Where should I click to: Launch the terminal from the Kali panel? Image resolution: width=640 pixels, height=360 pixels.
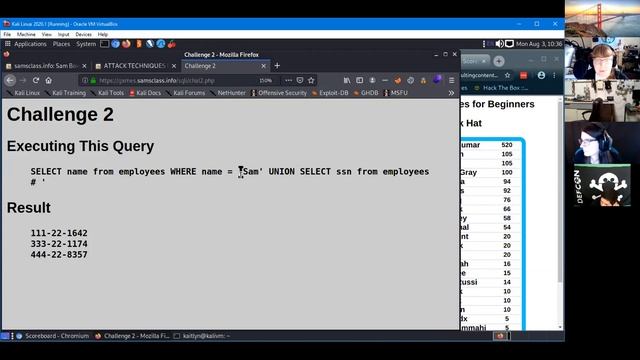[x=104, y=44]
